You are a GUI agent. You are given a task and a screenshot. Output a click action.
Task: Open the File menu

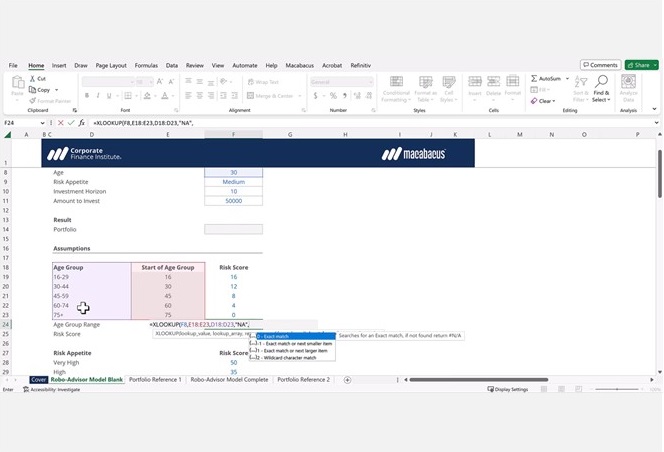click(x=13, y=65)
